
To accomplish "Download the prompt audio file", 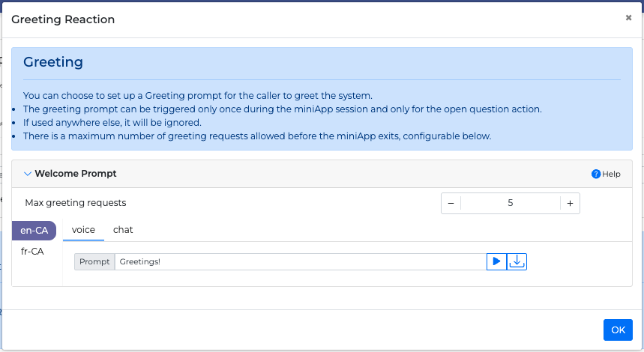I will 517,261.
